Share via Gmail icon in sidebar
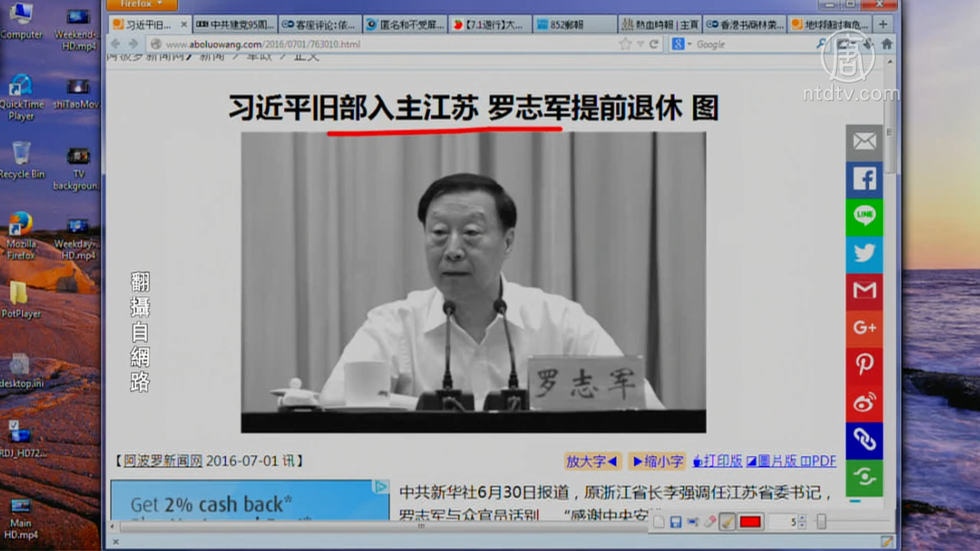 (x=864, y=290)
